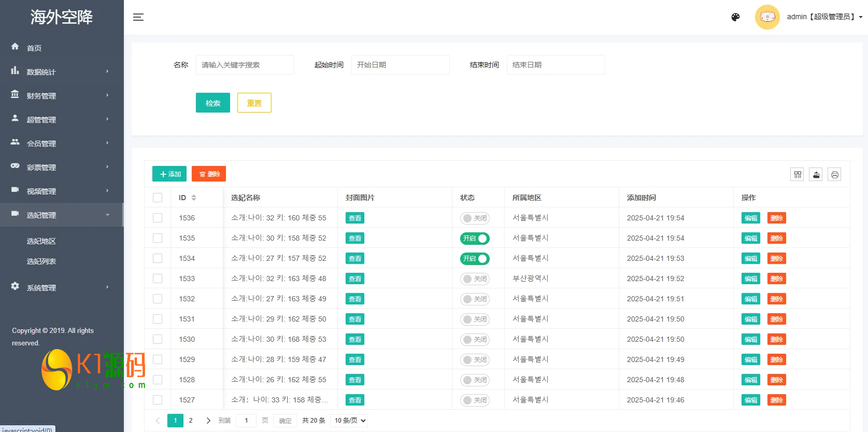This screenshot has height=432, width=868.
Task: Click the 会员管理 group icon
Action: click(x=15, y=142)
